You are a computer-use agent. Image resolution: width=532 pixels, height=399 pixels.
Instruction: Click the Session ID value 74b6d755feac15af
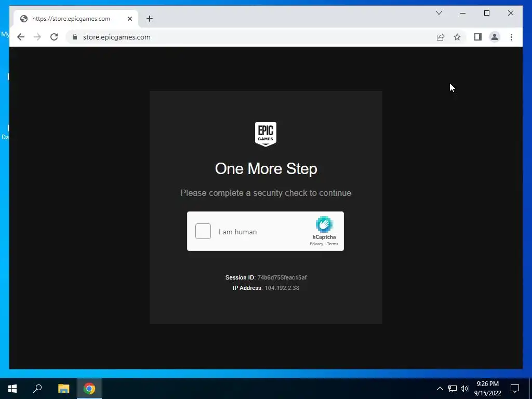282,277
